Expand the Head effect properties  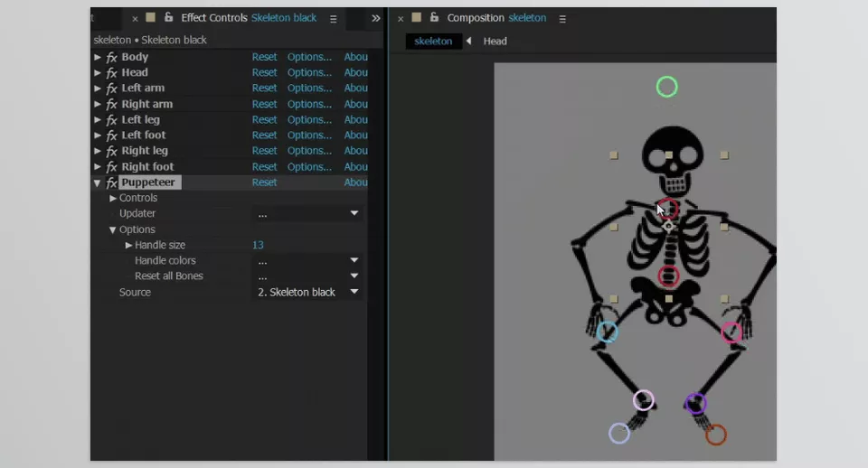pyautogui.click(x=98, y=72)
